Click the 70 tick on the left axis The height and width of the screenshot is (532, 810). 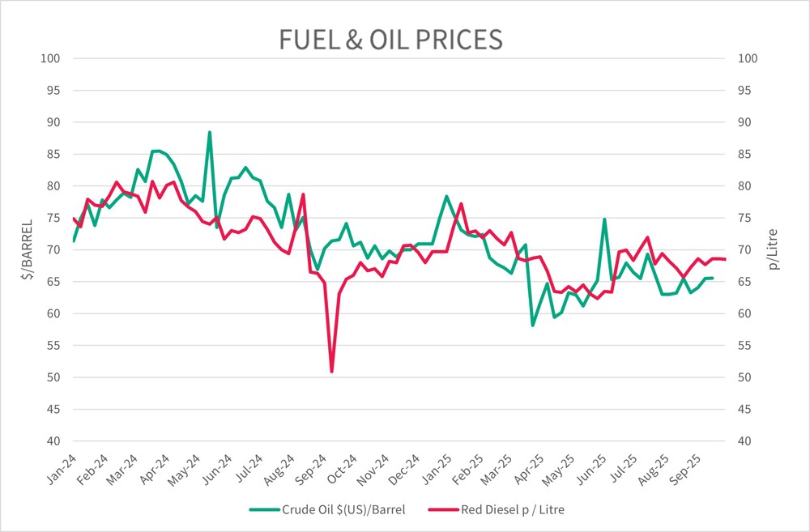(x=53, y=249)
